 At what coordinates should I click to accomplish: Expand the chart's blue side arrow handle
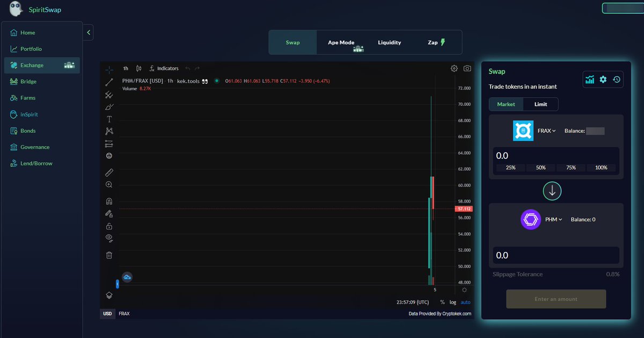[118, 284]
